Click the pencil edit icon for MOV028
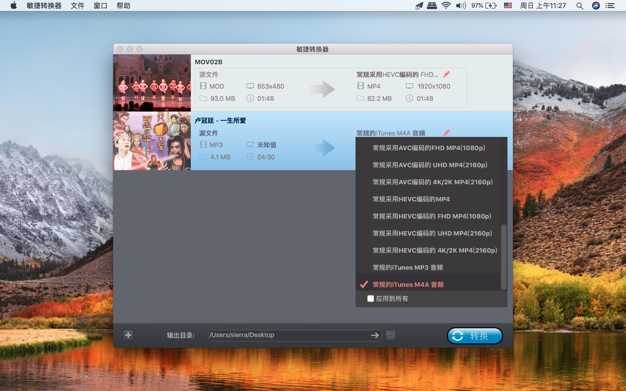Image resolution: width=626 pixels, height=391 pixels. coord(446,74)
